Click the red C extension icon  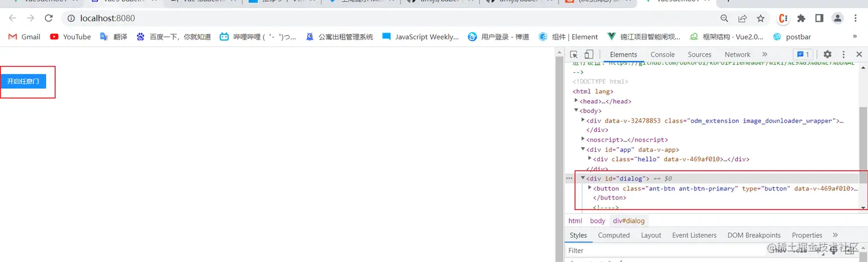tap(783, 18)
